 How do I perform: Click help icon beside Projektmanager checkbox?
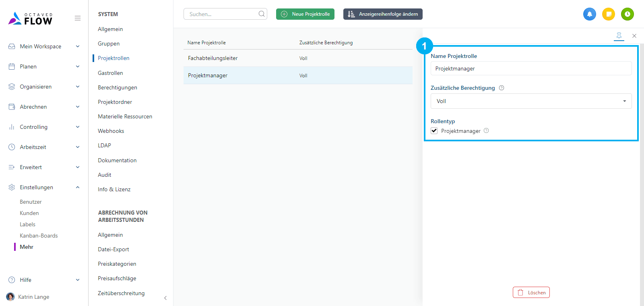tap(486, 130)
